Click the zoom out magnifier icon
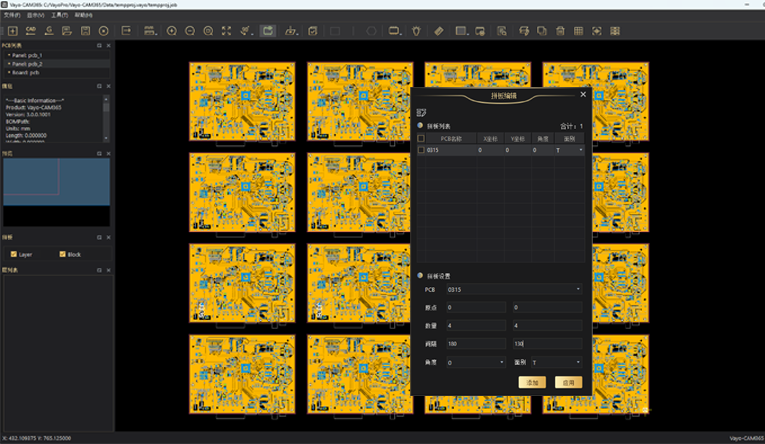 tap(190, 31)
